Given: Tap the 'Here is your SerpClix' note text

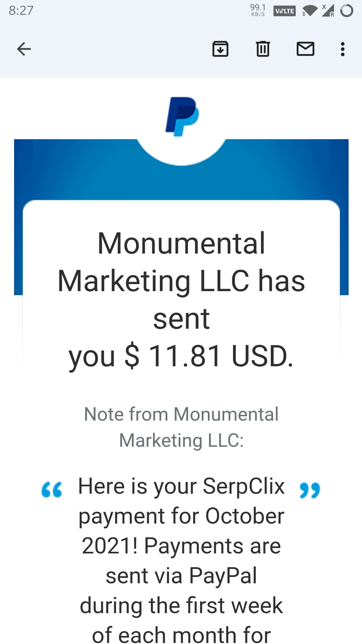Looking at the screenshot, I should 181,486.
